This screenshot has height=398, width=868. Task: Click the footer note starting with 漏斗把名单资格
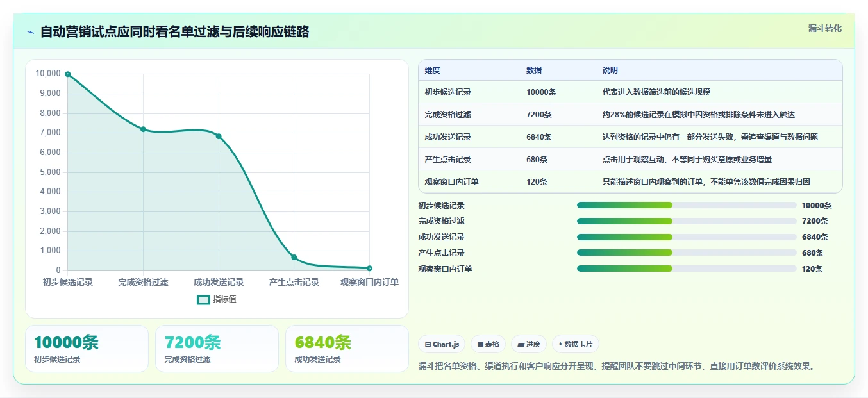(x=617, y=367)
